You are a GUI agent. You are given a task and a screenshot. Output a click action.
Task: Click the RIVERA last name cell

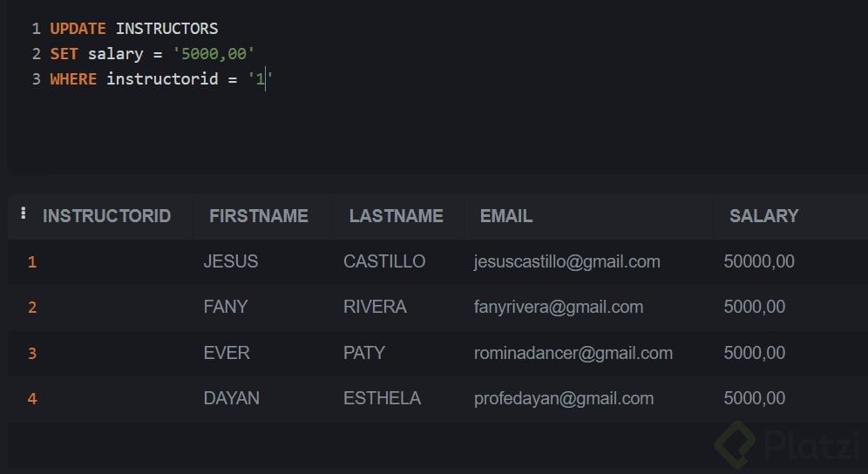pyautogui.click(x=375, y=307)
